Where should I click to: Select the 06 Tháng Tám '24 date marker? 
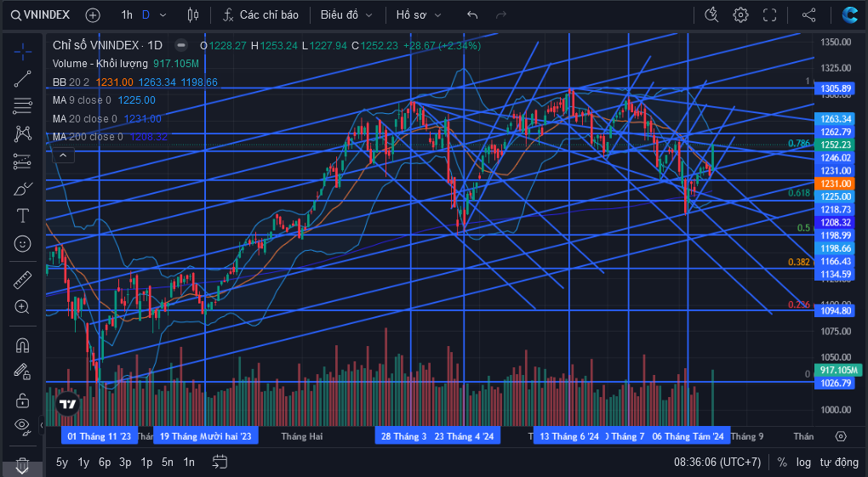click(688, 436)
